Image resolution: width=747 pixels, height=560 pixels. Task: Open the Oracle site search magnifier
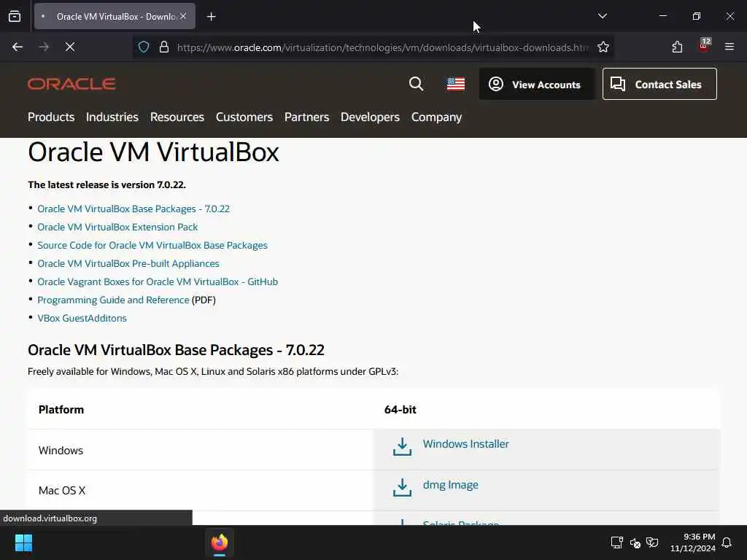(417, 84)
